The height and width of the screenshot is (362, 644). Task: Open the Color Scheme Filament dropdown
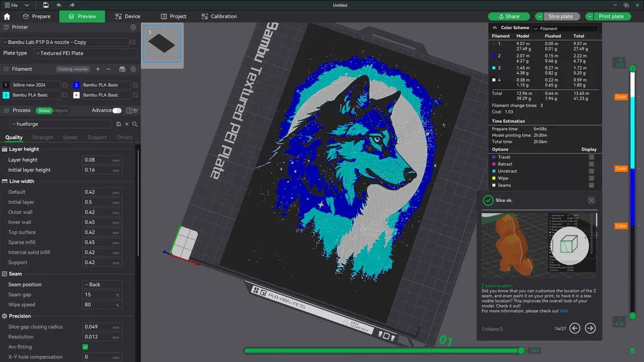565,28
